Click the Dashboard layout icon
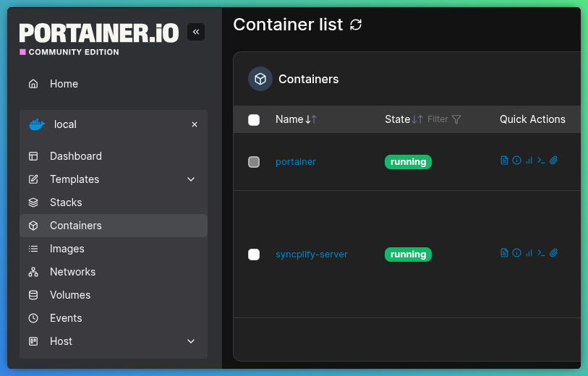Screen dimensions: 588x376 [33, 156]
